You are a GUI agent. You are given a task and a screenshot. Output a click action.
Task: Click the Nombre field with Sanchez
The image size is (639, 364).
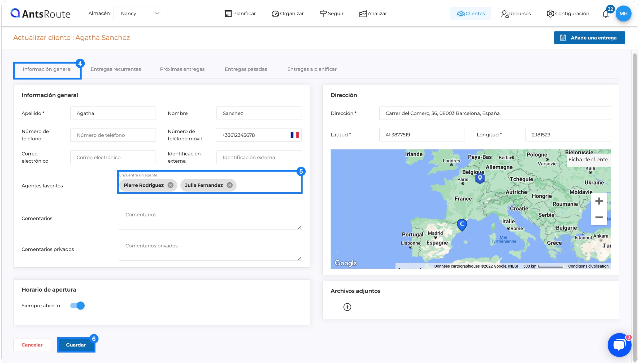(x=259, y=113)
